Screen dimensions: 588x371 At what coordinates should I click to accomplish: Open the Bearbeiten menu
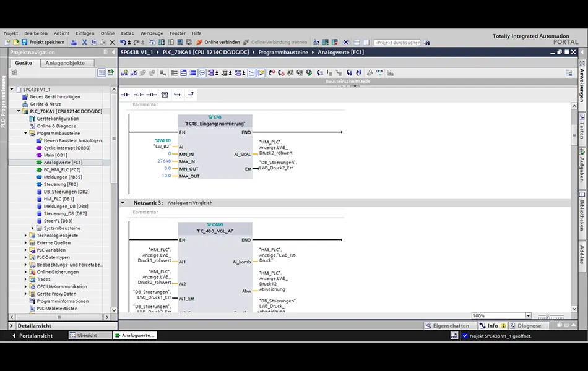(36, 33)
